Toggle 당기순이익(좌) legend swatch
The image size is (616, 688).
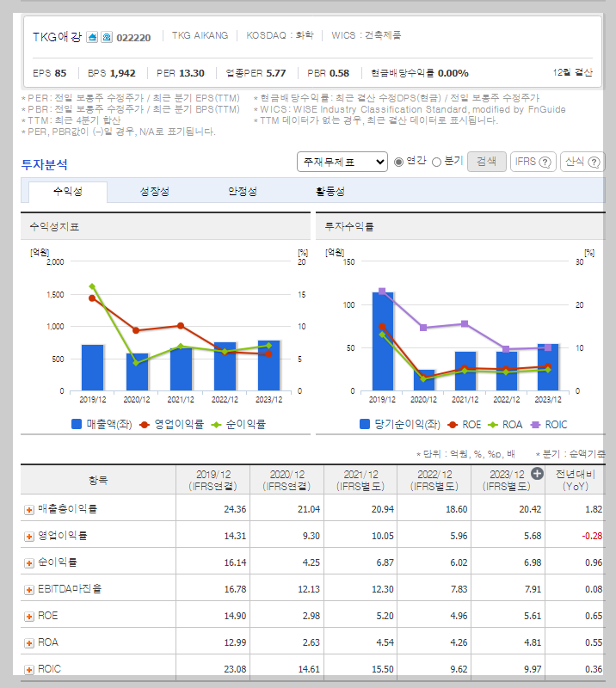click(365, 424)
